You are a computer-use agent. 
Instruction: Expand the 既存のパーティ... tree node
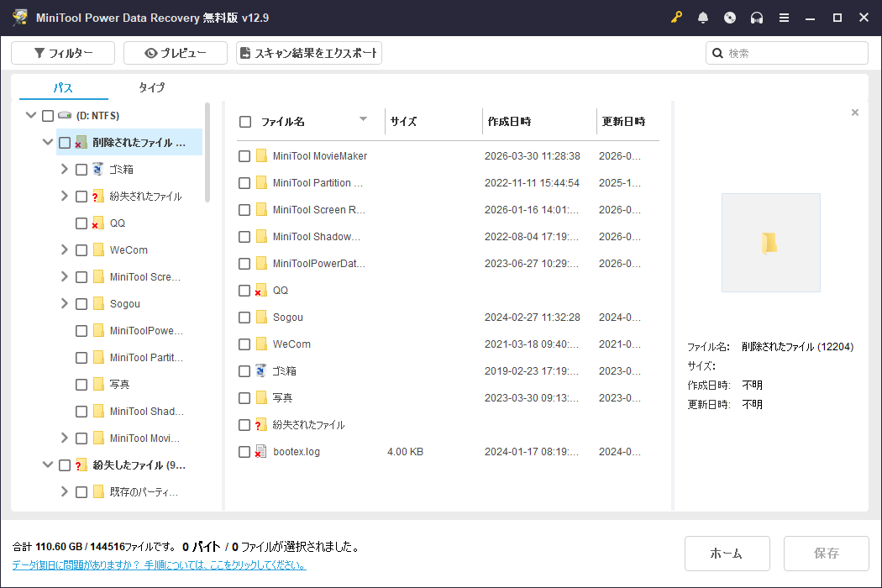(64, 491)
